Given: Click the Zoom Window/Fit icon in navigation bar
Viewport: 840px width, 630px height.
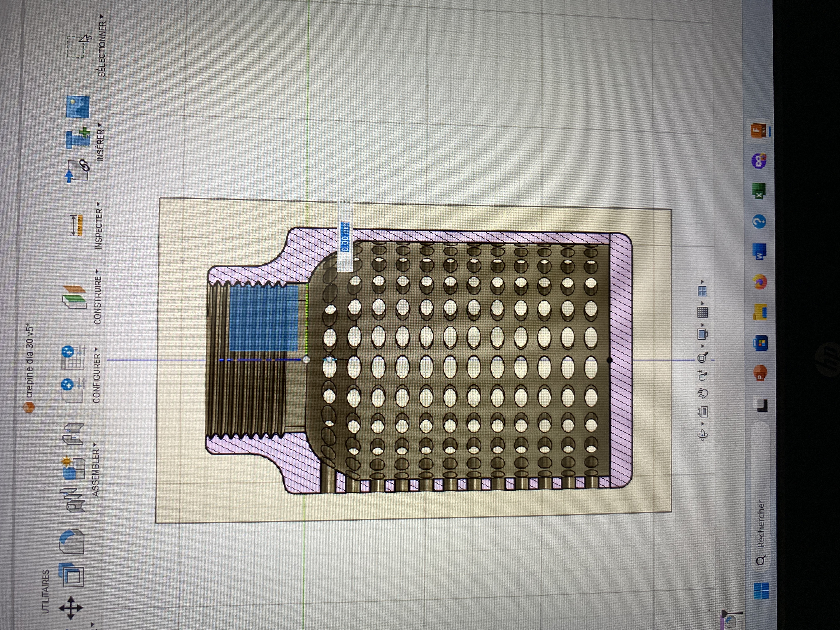Looking at the screenshot, I should click(703, 357).
